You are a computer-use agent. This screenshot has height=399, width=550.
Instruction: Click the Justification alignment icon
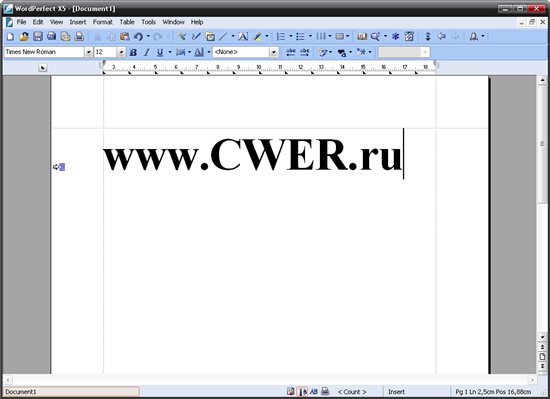point(180,53)
